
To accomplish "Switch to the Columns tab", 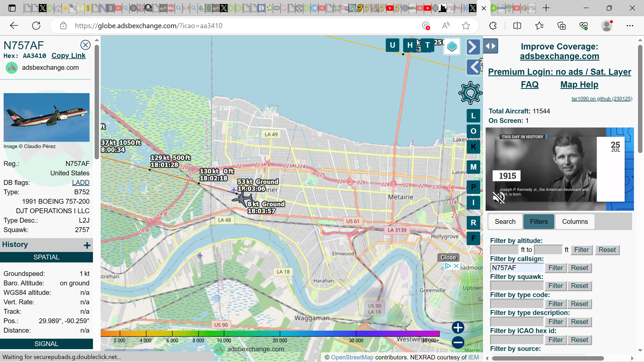I will coord(575,222).
